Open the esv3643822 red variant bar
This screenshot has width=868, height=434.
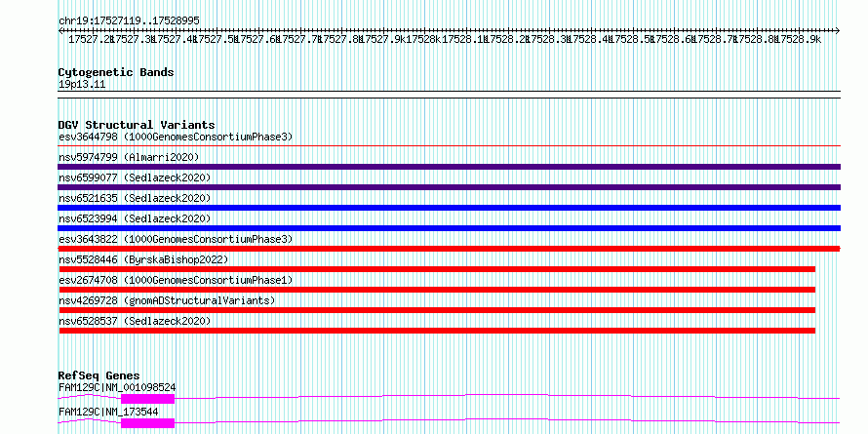tap(449, 249)
